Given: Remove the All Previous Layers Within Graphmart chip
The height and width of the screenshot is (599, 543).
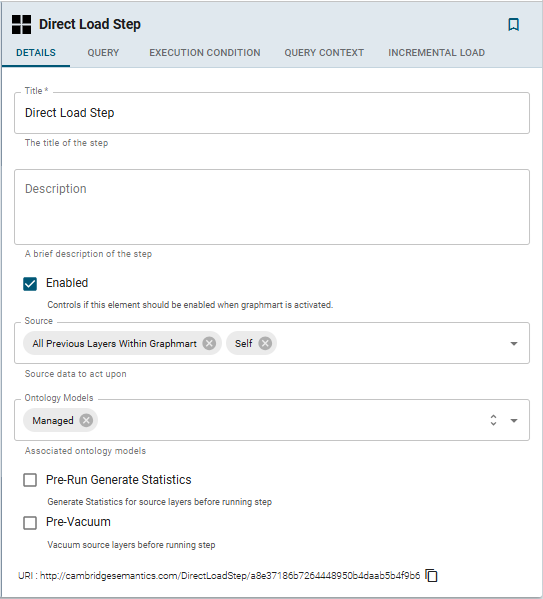Looking at the screenshot, I should click(209, 343).
